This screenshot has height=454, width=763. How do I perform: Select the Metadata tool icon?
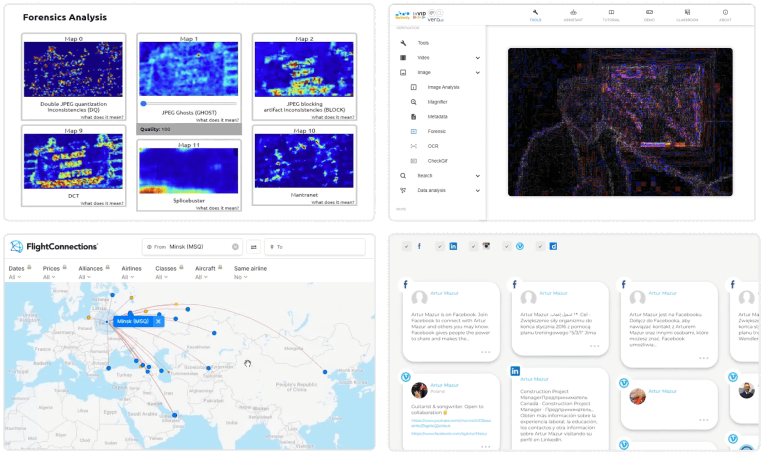tap(414, 116)
